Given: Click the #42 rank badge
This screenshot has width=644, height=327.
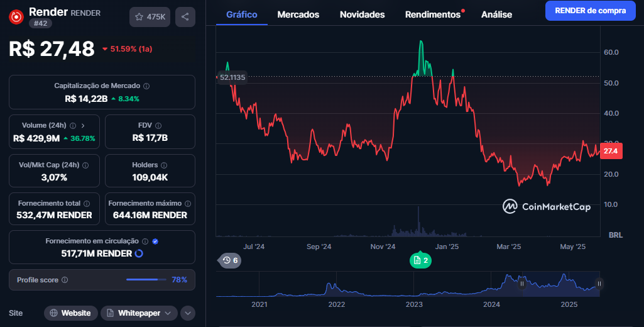Looking at the screenshot, I should point(40,23).
